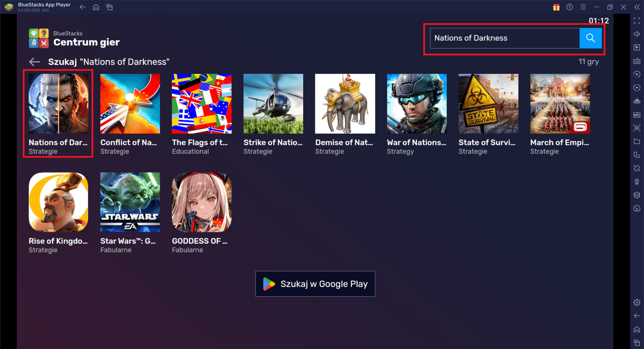The height and width of the screenshot is (349, 644).
Task: Collapse sidebar with double chevron icon
Action: 637,7
